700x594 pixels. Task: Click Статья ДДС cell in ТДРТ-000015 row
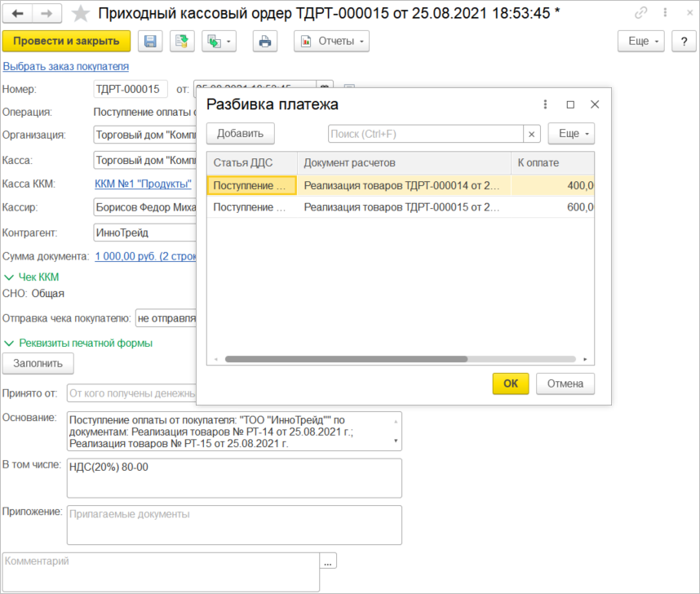pos(252,207)
